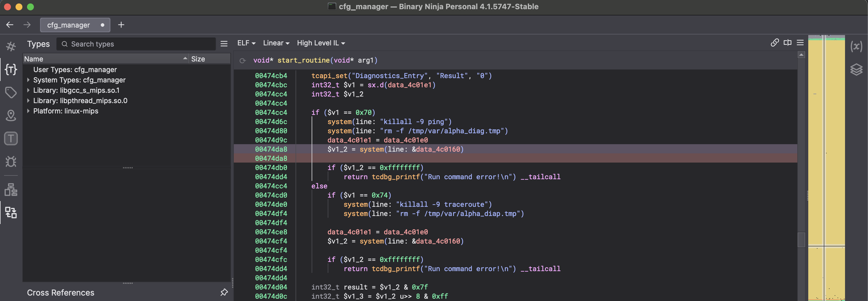
Task: Click address 00474cbc in the gutter
Action: [271, 85]
